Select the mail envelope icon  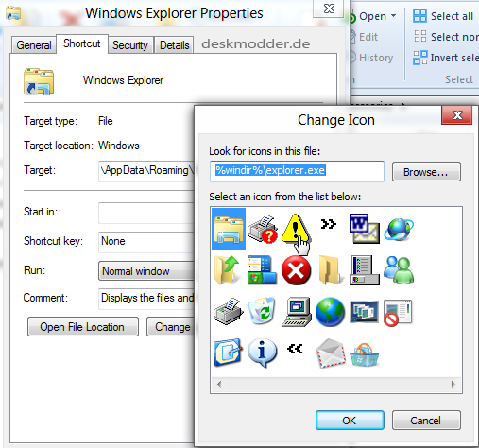pyautogui.click(x=330, y=353)
